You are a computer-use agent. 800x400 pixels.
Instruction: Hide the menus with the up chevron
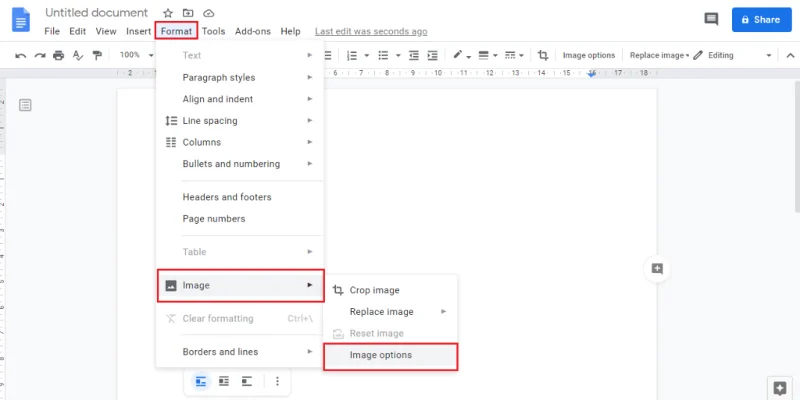790,56
